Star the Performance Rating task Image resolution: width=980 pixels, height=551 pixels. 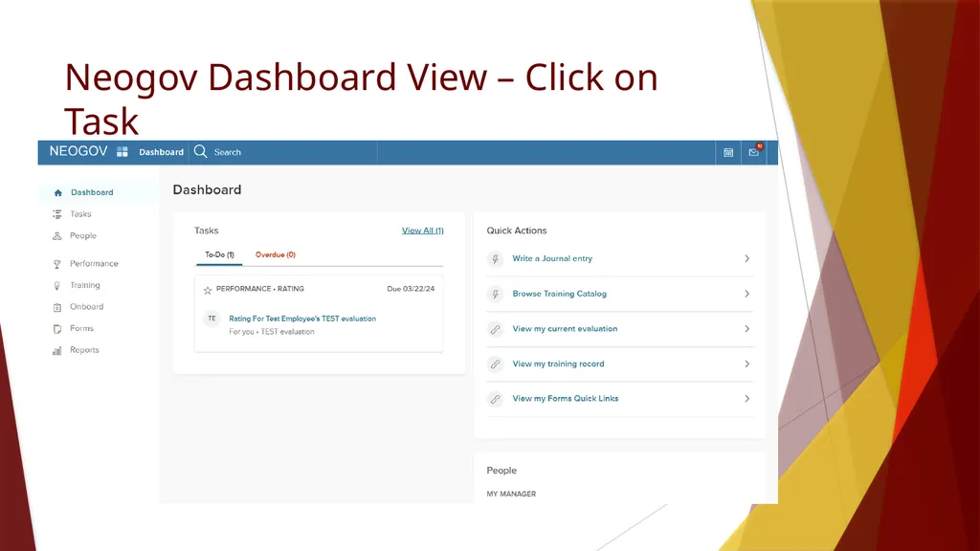(208, 290)
